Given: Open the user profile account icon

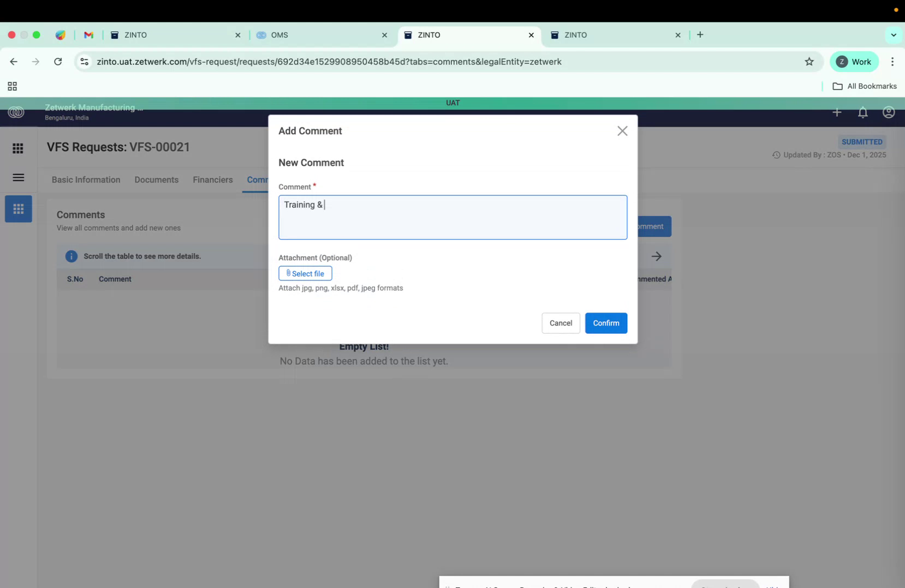Looking at the screenshot, I should coord(888,112).
